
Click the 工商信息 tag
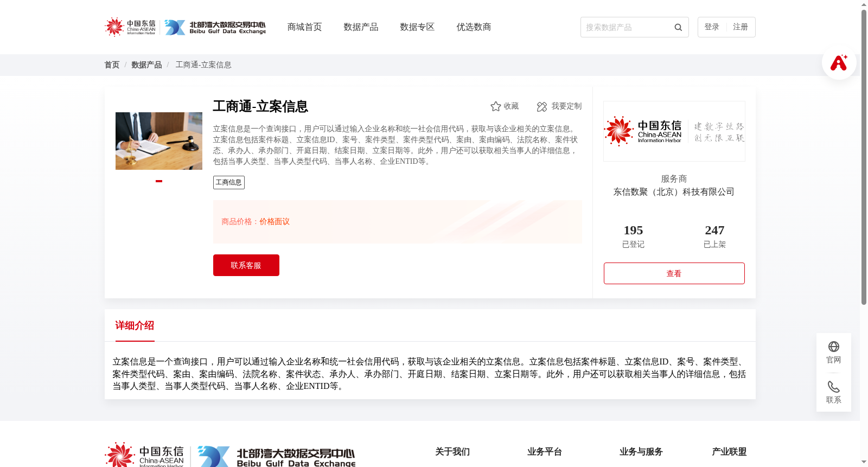click(229, 182)
